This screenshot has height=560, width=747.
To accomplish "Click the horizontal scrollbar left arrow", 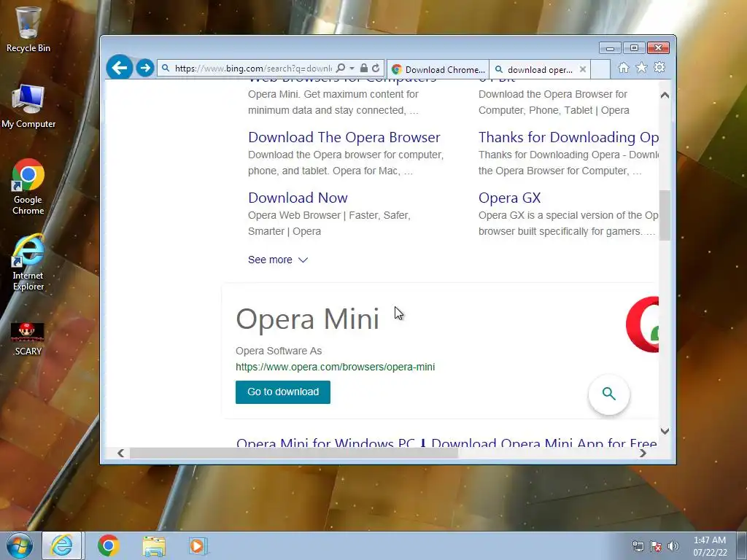I will 120,453.
